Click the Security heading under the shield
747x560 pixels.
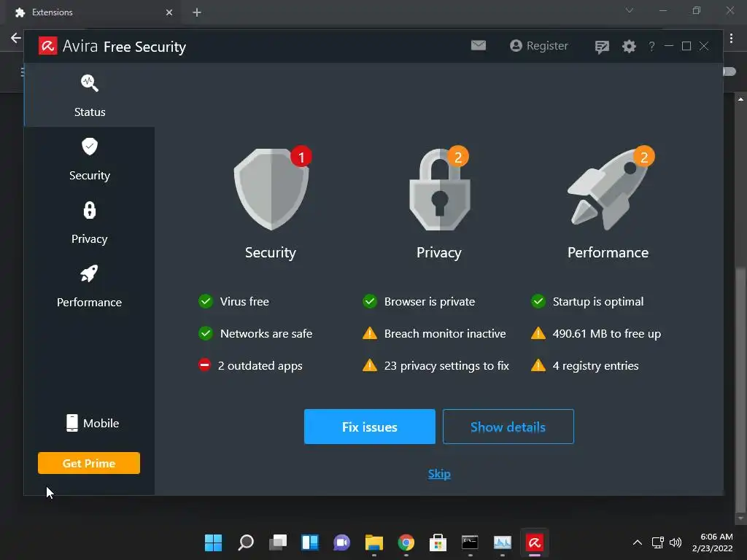coord(271,252)
